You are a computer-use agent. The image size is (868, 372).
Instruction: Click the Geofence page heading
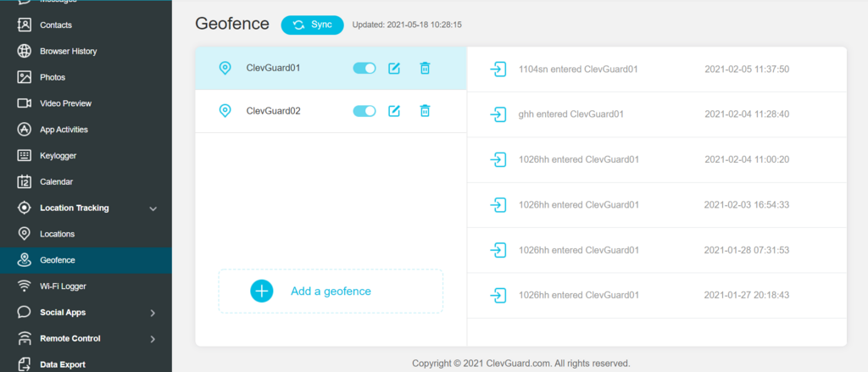[232, 24]
